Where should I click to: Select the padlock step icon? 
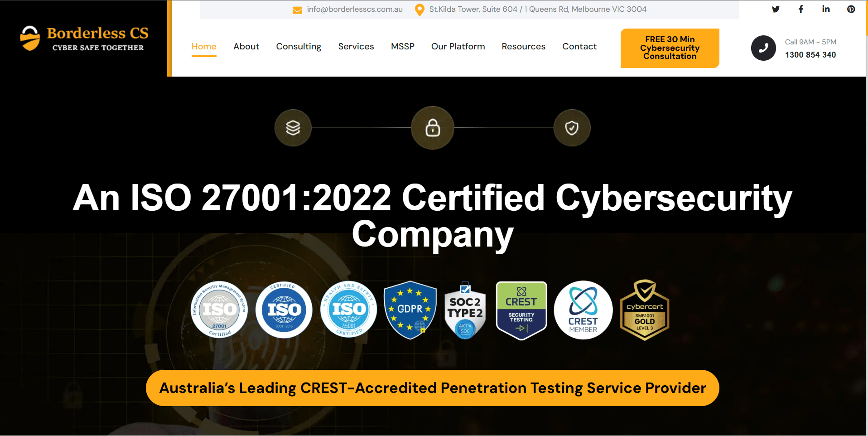(x=433, y=128)
